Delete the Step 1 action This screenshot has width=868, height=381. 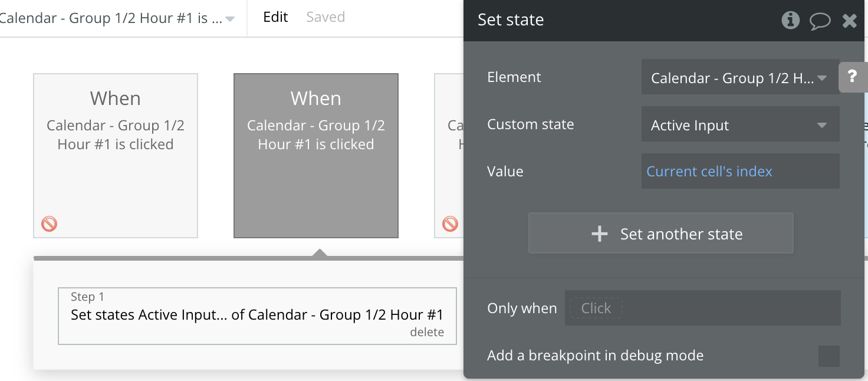[x=427, y=332]
